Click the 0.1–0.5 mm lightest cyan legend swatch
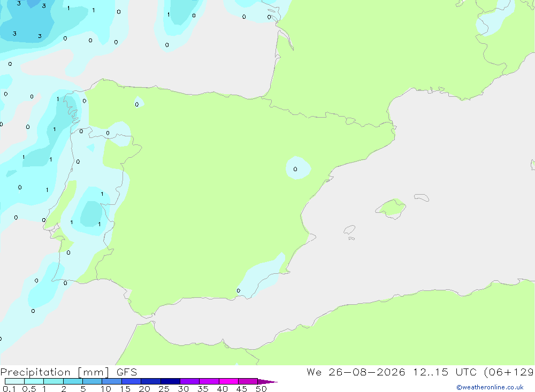The image size is (535, 392). (14, 381)
